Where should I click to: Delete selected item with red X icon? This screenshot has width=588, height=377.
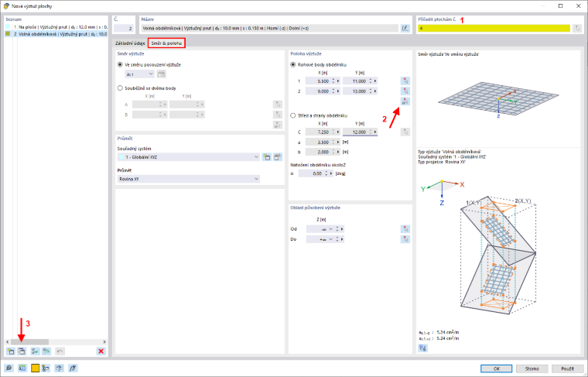pyautogui.click(x=101, y=351)
